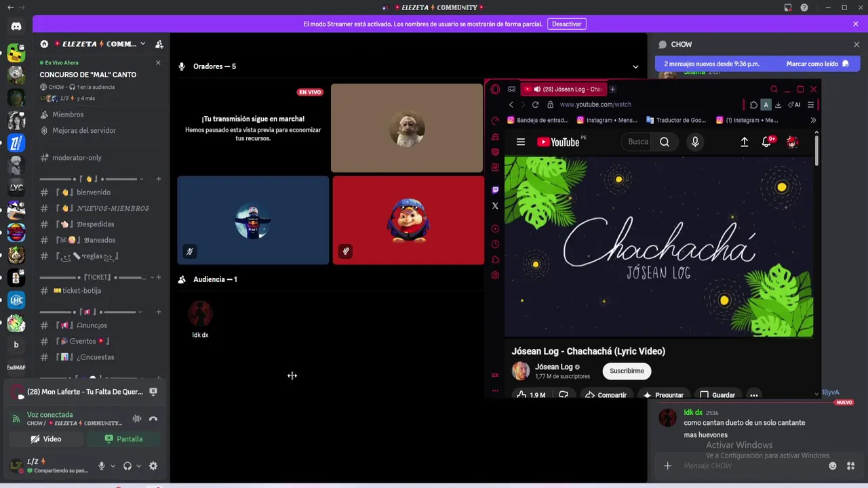This screenshot has width=868, height=488.
Task: Click the plus attachment icon in message bar
Action: (x=667, y=466)
